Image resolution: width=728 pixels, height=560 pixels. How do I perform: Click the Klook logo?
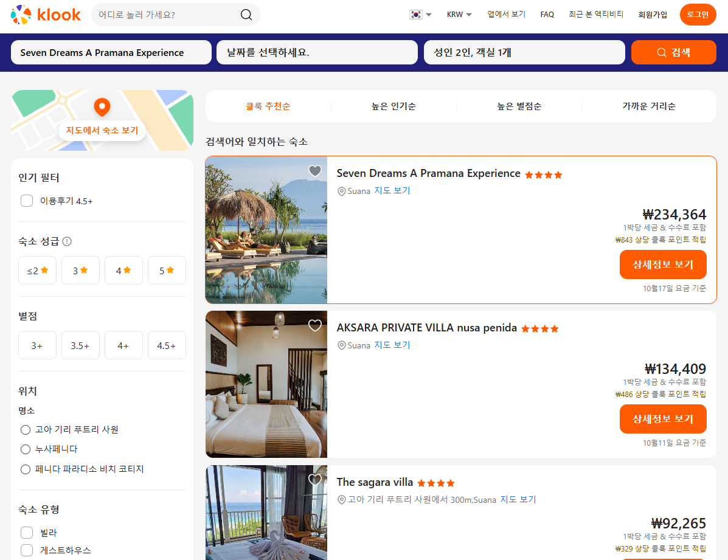[x=46, y=15]
